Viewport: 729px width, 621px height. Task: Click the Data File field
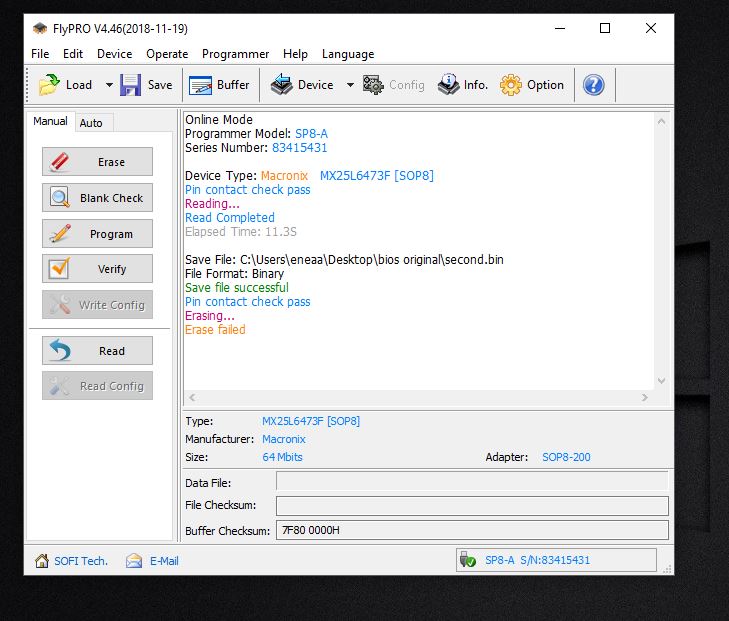click(x=472, y=481)
